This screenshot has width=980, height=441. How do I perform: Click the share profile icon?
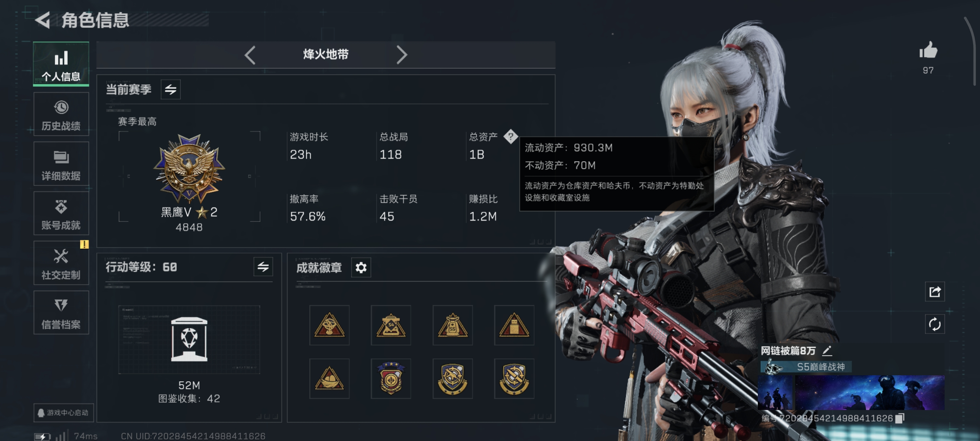(935, 292)
